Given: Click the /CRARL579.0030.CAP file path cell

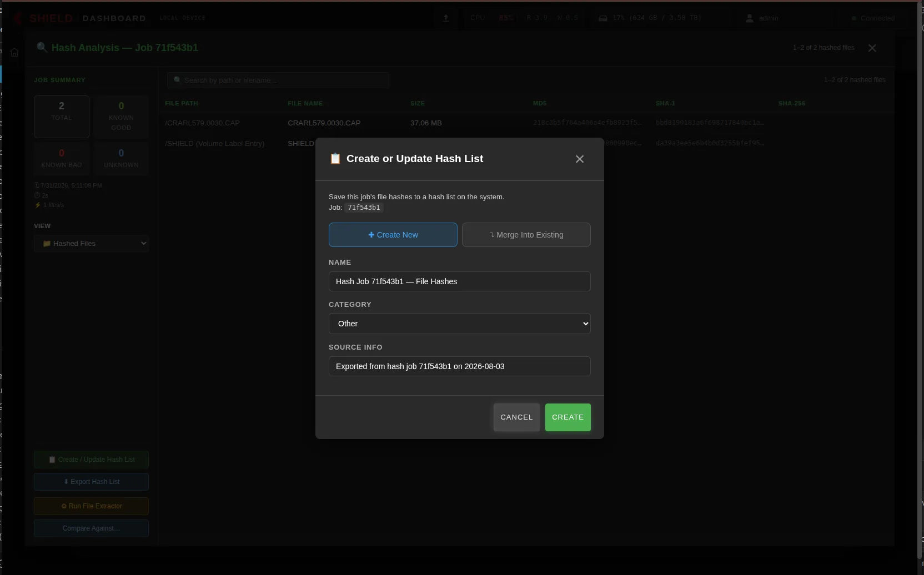Looking at the screenshot, I should (x=203, y=123).
